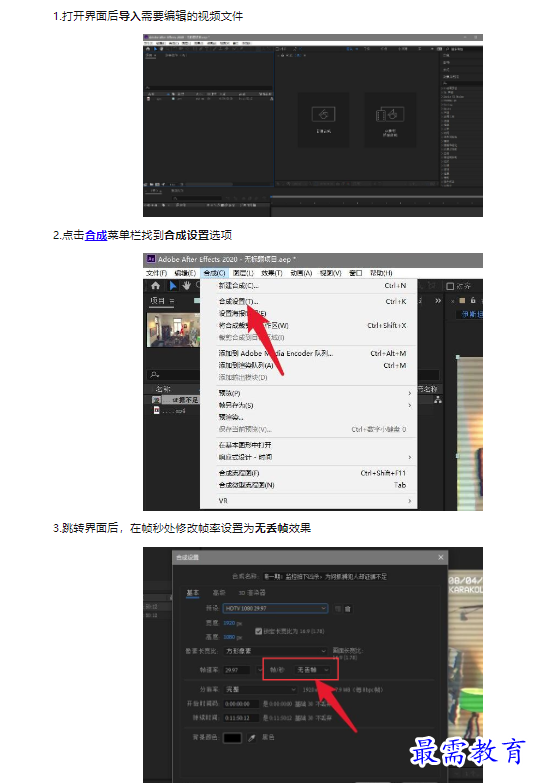This screenshot has width=534, height=783.
Task: Open the 文件(F) menu
Action: (x=156, y=273)
